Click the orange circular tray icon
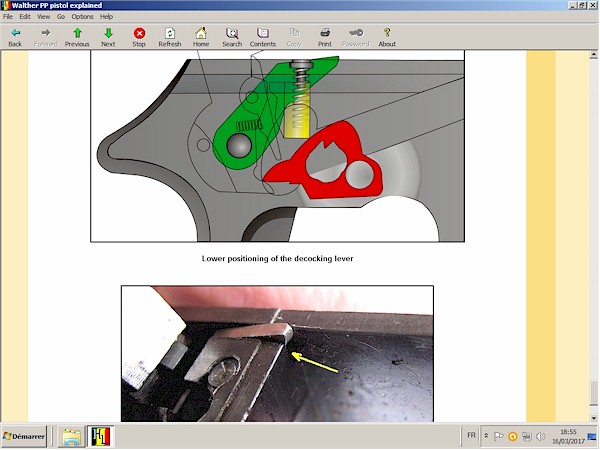This screenshot has height=450, width=600. click(x=513, y=436)
